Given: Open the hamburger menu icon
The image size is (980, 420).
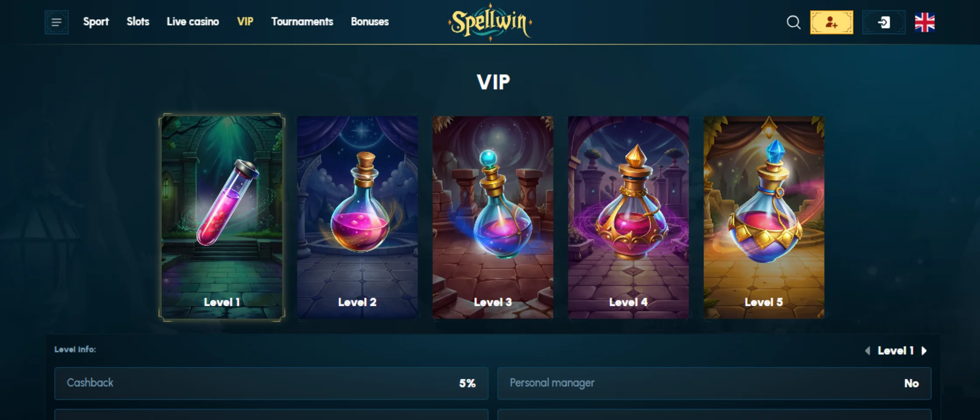Looking at the screenshot, I should [x=56, y=22].
